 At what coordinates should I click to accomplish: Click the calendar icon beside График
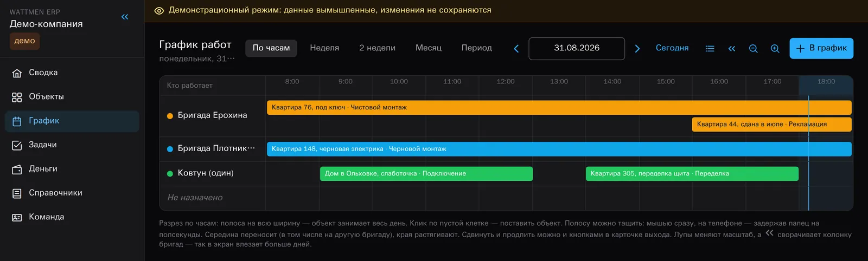click(x=17, y=121)
